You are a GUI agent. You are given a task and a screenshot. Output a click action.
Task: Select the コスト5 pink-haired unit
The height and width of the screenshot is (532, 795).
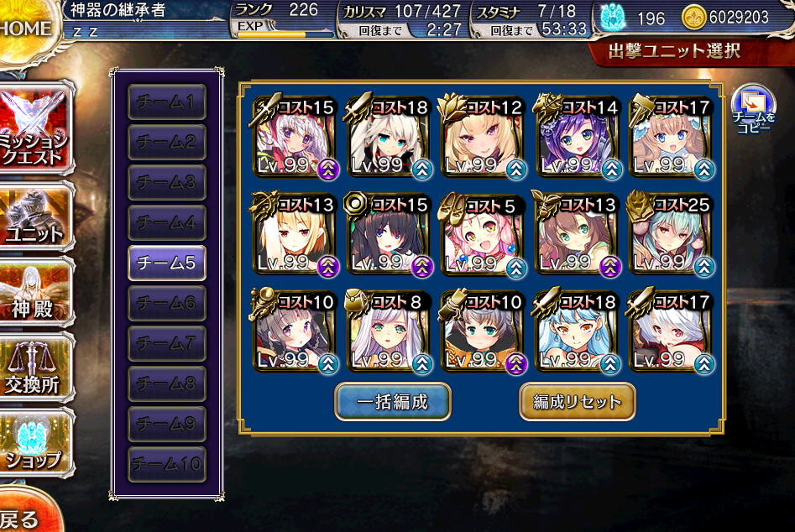[x=483, y=233]
